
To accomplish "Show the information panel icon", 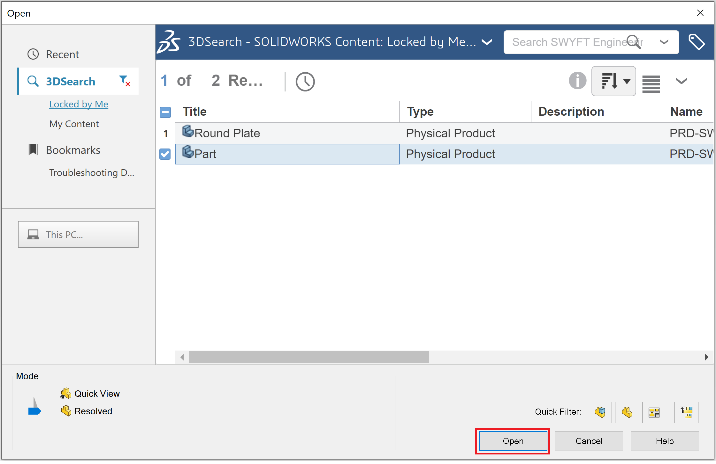I will 577,81.
